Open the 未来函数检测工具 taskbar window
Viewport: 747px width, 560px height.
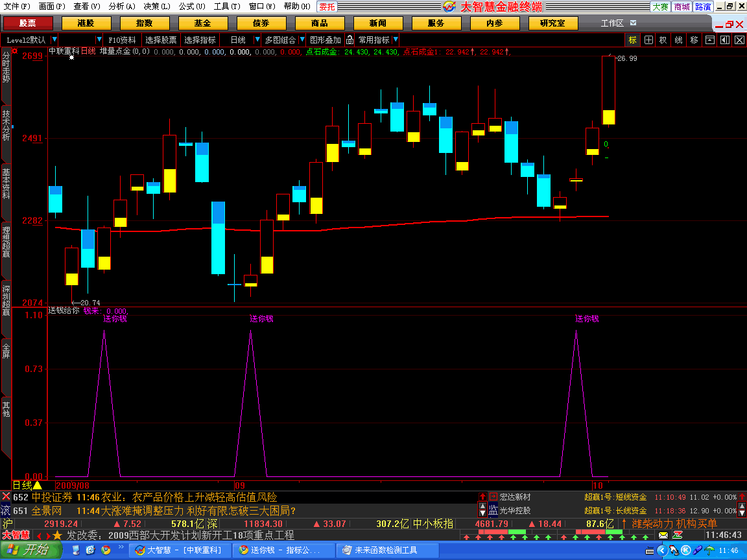pos(387,550)
